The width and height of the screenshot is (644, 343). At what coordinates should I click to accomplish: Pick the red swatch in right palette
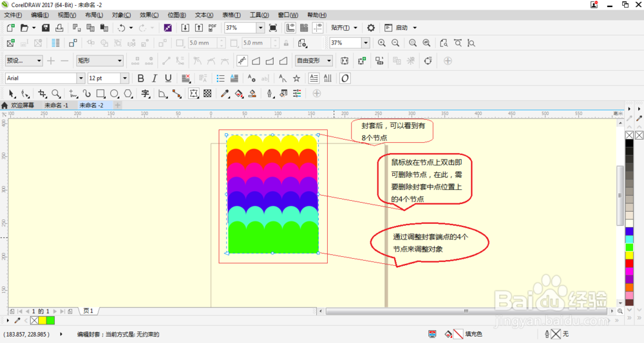click(x=629, y=263)
